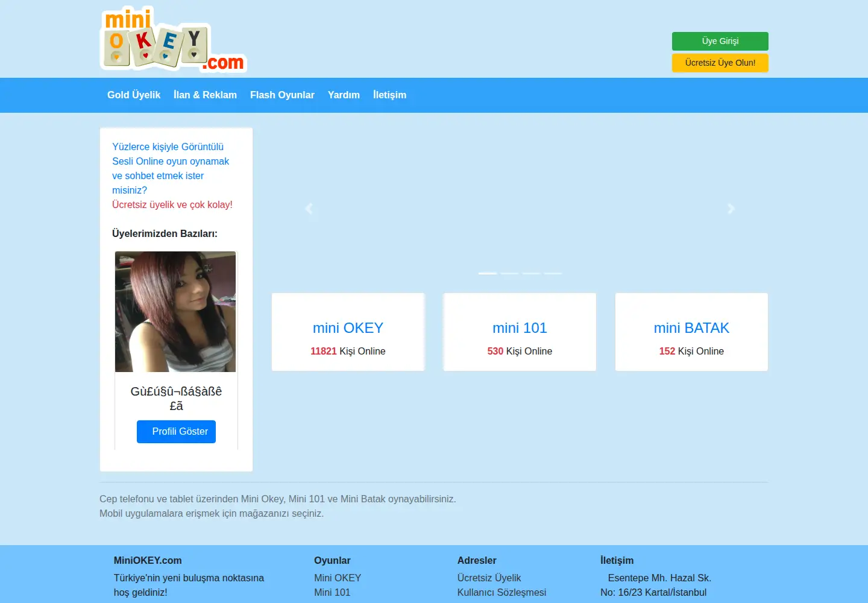
Task: Open the Yardım menu item
Action: pyautogui.click(x=344, y=95)
